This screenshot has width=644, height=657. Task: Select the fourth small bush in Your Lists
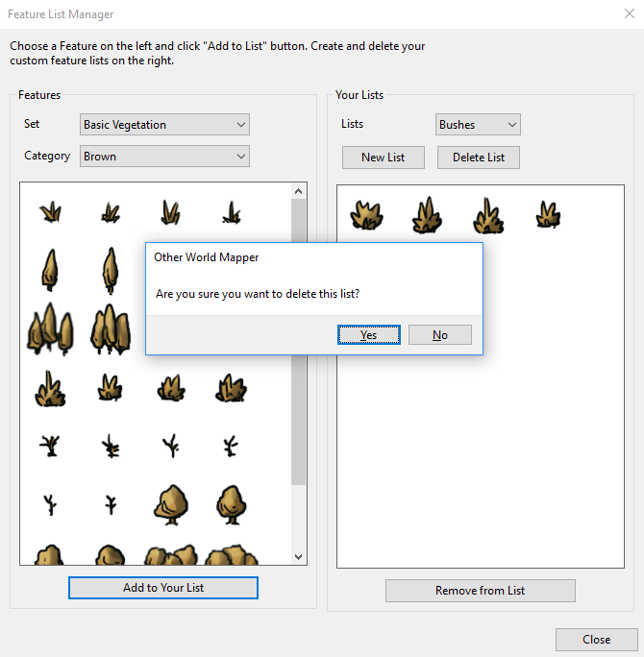(x=548, y=215)
